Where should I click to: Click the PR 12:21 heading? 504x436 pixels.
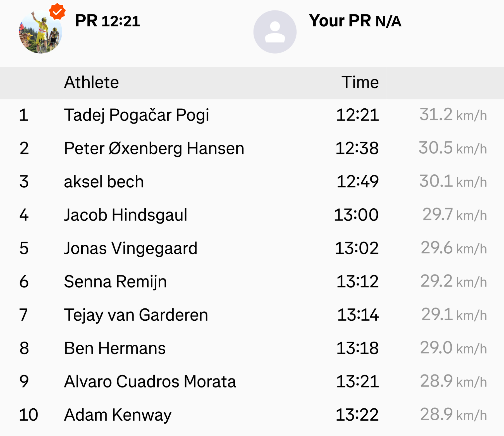click(108, 21)
